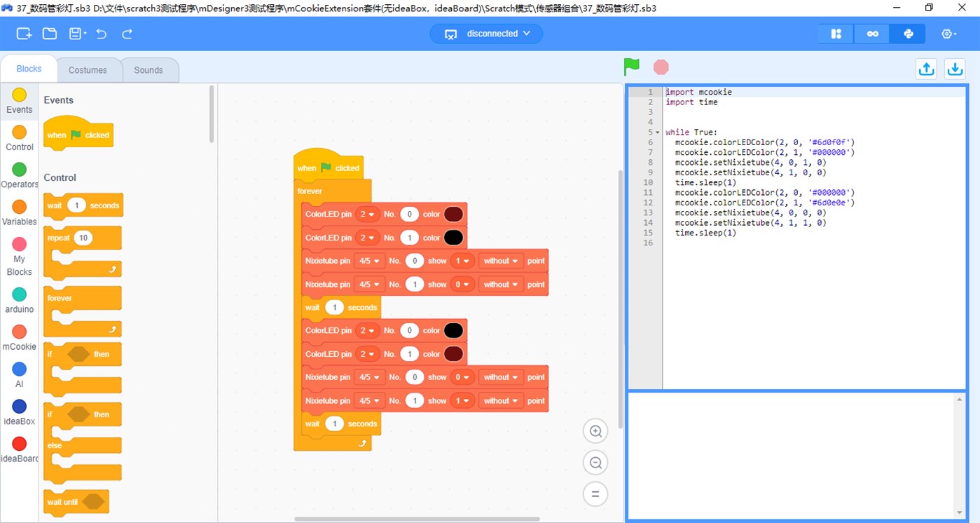Switch on the Python code view mode
This screenshot has width=980, height=523.
(907, 33)
